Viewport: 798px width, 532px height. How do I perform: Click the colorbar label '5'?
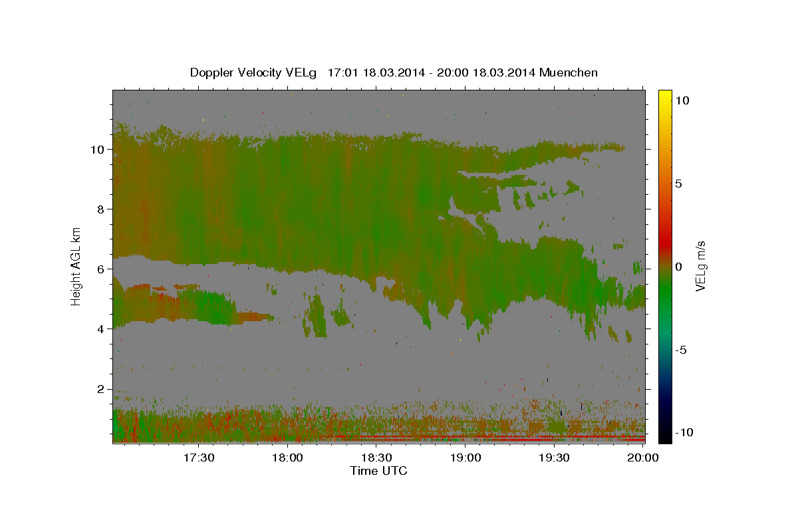678,184
